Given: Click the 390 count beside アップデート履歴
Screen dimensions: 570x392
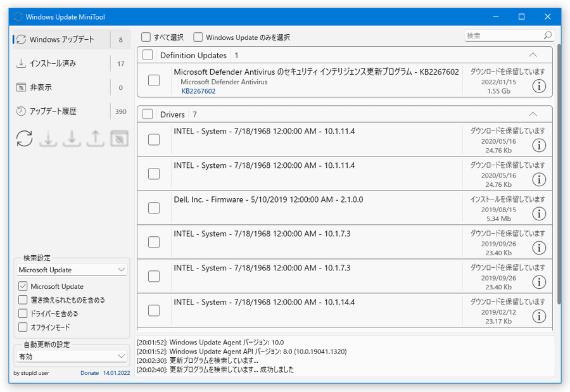Looking at the screenshot, I should point(121,111).
